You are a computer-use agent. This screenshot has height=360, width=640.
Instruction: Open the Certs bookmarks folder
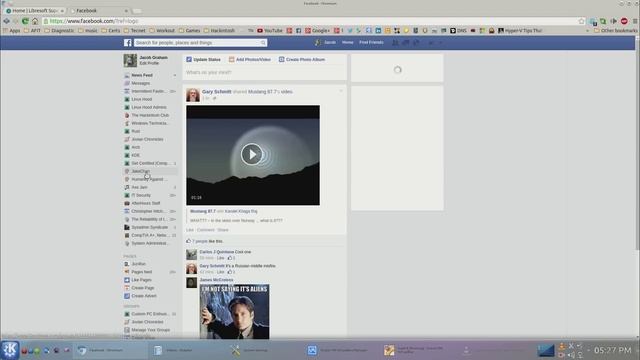[x=111, y=31]
